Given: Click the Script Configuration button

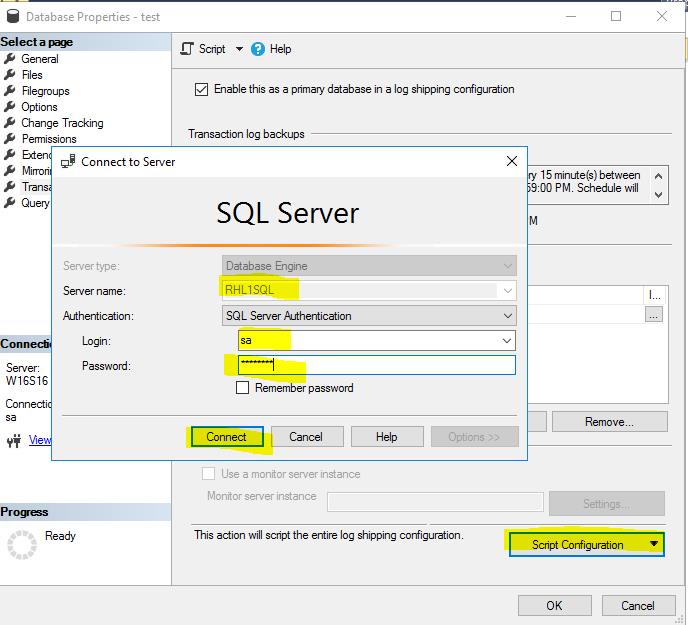Looking at the screenshot, I should point(585,544).
